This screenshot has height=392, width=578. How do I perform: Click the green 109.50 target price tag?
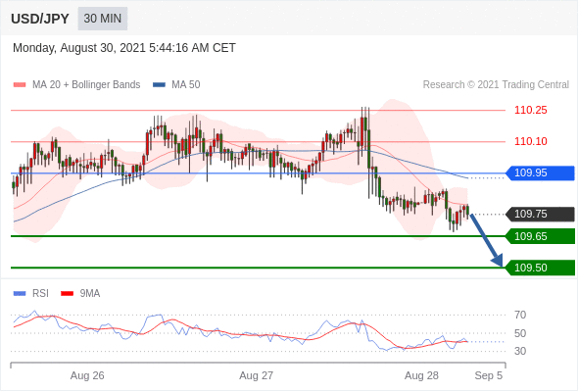coord(540,268)
